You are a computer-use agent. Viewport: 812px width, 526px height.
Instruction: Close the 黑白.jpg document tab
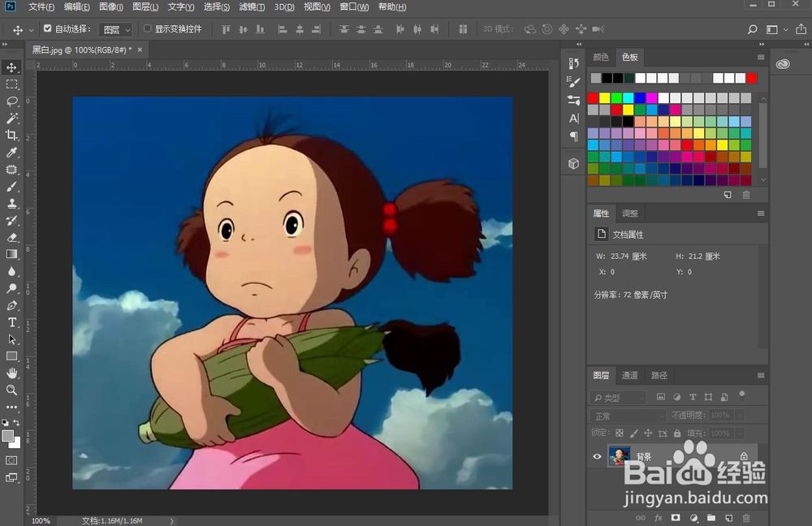[x=140, y=50]
